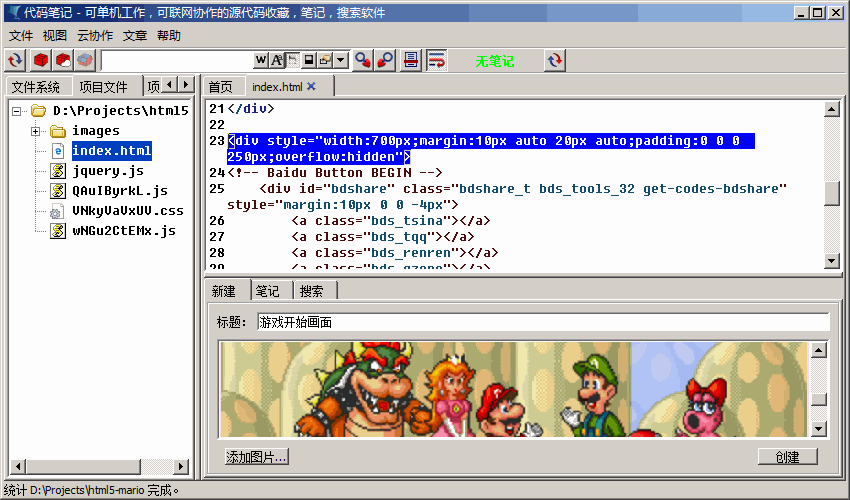Click the bds_renren anchor on line 28

coord(395,253)
